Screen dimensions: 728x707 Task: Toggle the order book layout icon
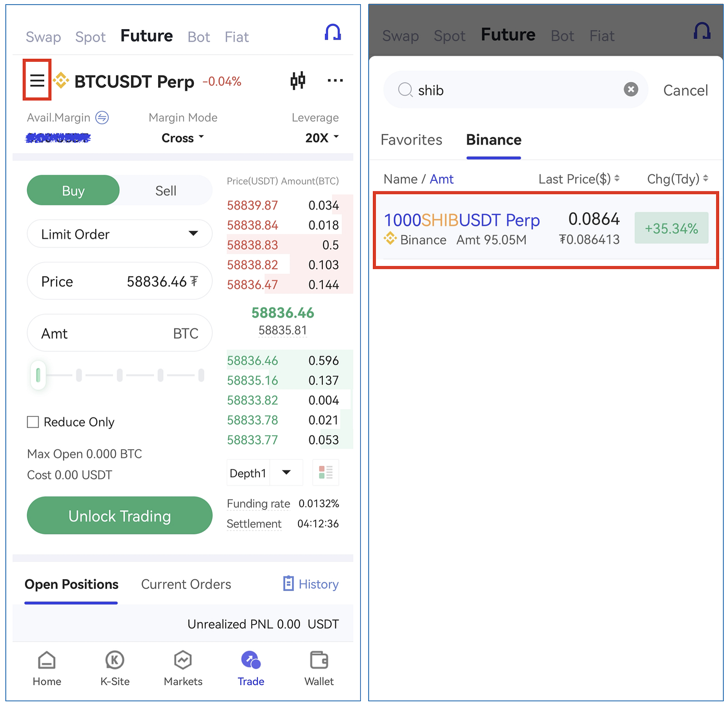click(326, 473)
